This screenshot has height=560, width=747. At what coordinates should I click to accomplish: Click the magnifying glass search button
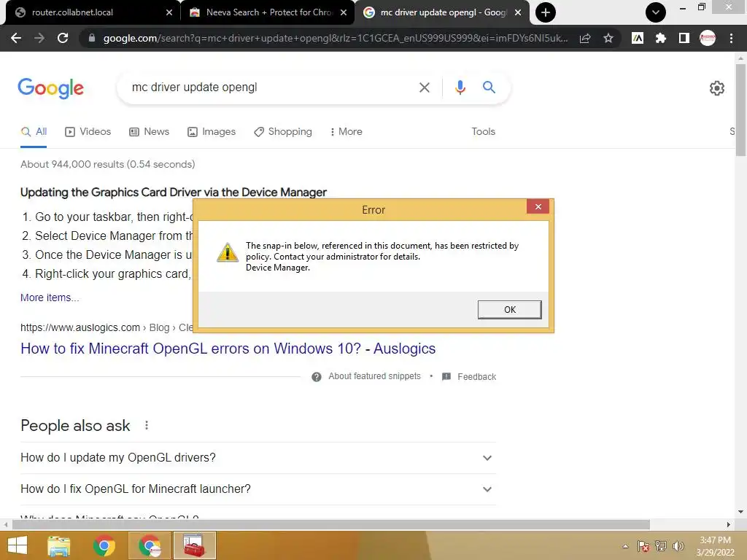489,87
